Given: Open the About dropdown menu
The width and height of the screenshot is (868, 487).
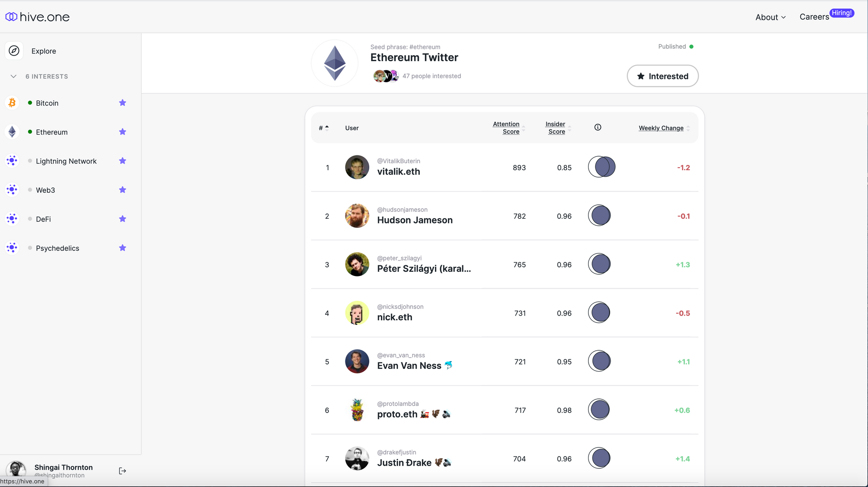Looking at the screenshot, I should [x=770, y=17].
